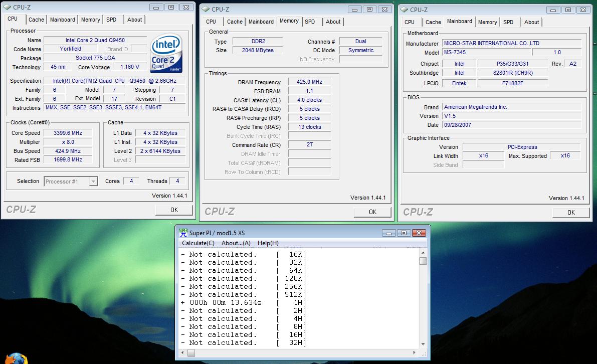Click the Southbridge value 82801IR (ICH9R)

click(x=512, y=73)
